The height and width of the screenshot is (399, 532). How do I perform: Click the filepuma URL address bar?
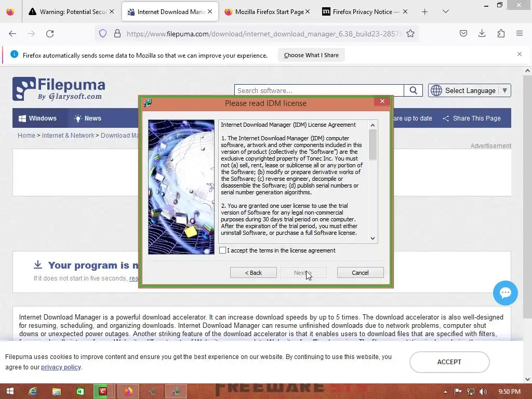pyautogui.click(x=263, y=34)
